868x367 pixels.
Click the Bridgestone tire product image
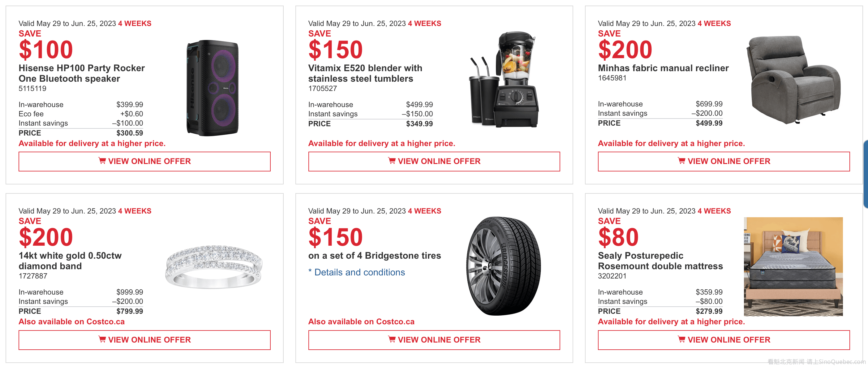pos(503,266)
